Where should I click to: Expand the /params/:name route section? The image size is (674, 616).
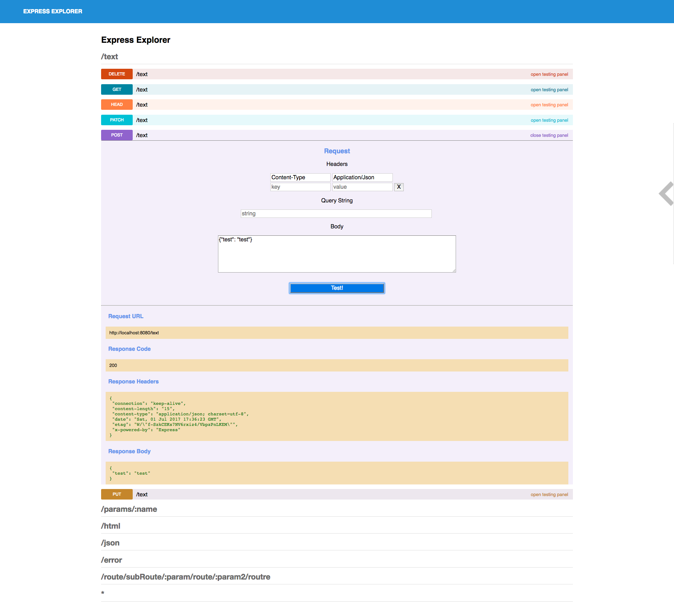pyautogui.click(x=129, y=509)
